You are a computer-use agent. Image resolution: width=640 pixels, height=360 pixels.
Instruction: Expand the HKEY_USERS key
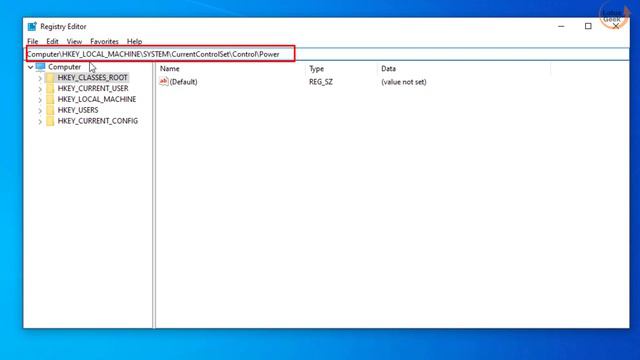pyautogui.click(x=40, y=110)
